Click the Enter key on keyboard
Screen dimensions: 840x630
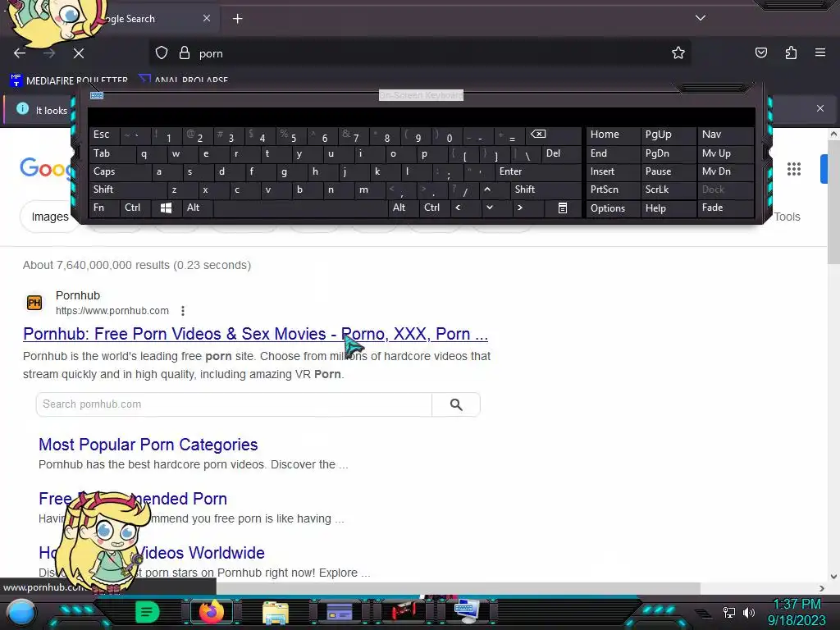click(x=538, y=171)
